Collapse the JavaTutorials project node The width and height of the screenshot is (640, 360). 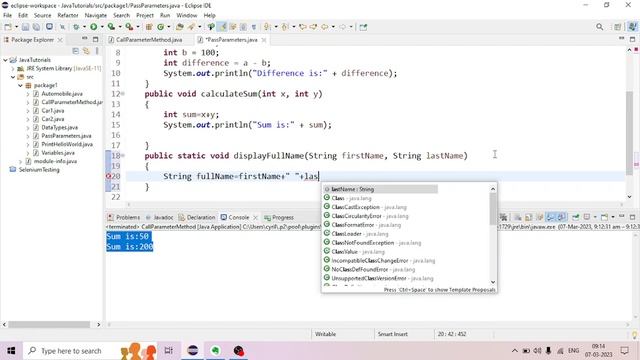click(5, 60)
